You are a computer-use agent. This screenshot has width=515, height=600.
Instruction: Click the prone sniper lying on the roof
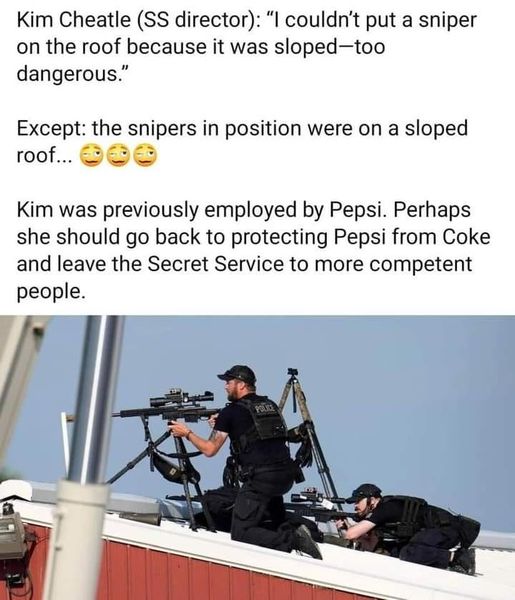pyautogui.click(x=411, y=526)
